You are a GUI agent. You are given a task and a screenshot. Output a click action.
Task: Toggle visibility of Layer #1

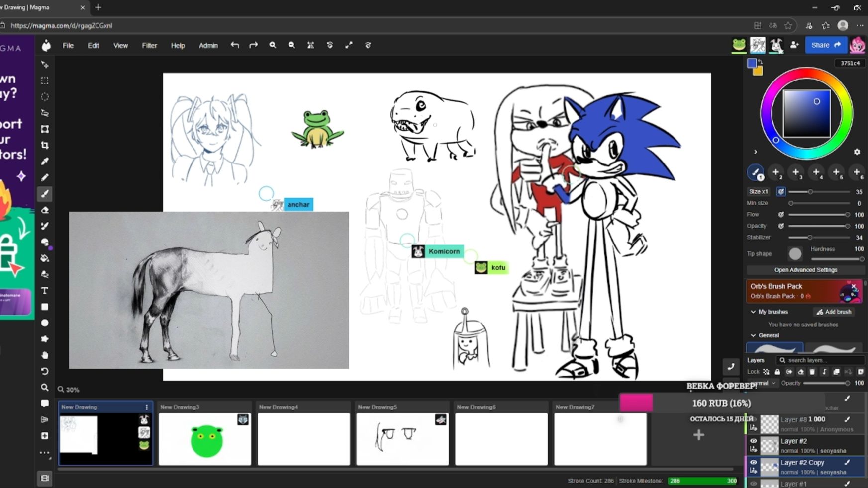click(x=754, y=484)
